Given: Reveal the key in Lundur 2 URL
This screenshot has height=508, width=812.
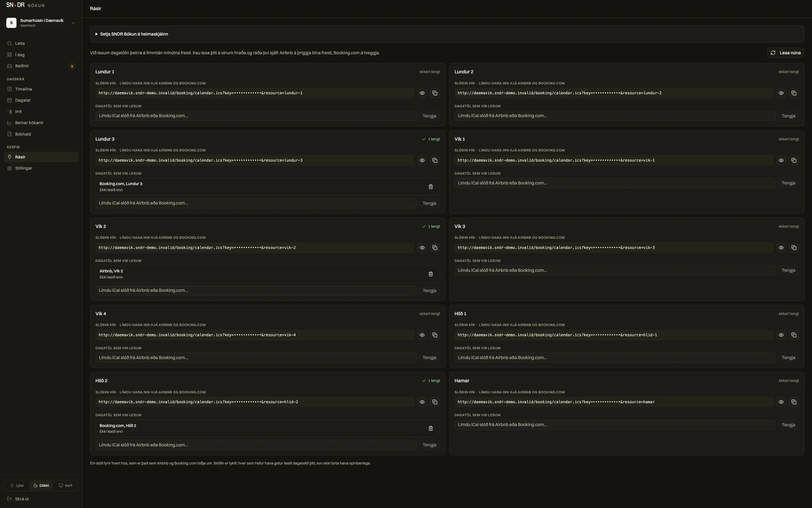Looking at the screenshot, I should coord(781,93).
